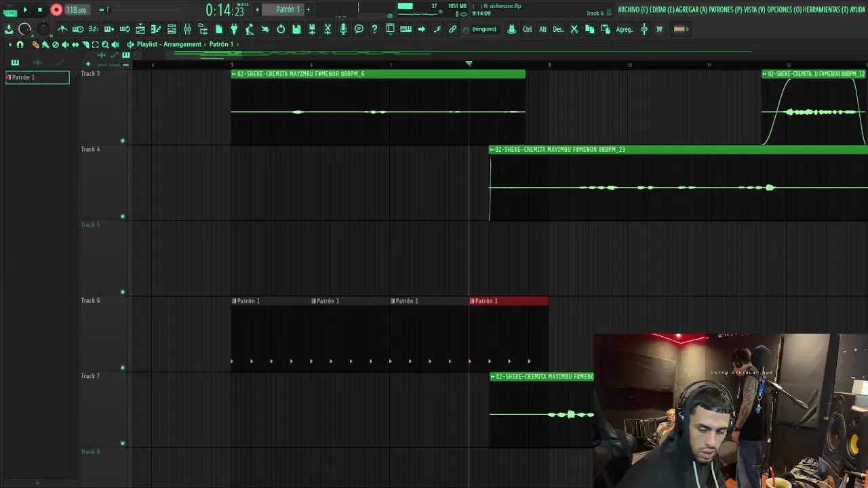Stop playback with the Stop button
The width and height of the screenshot is (868, 488).
pos(40,9)
